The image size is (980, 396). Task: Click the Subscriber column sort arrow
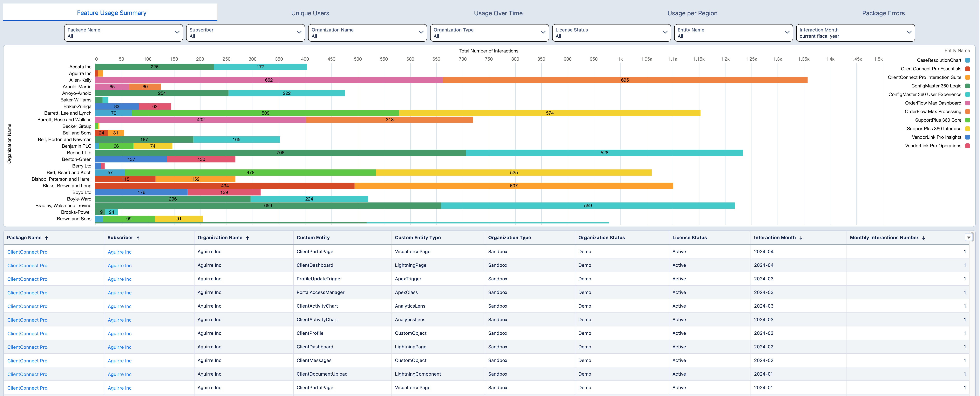138,238
